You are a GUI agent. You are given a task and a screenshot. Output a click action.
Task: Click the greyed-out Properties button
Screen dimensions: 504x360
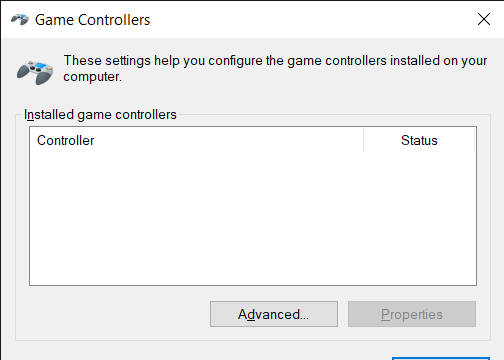(x=412, y=314)
